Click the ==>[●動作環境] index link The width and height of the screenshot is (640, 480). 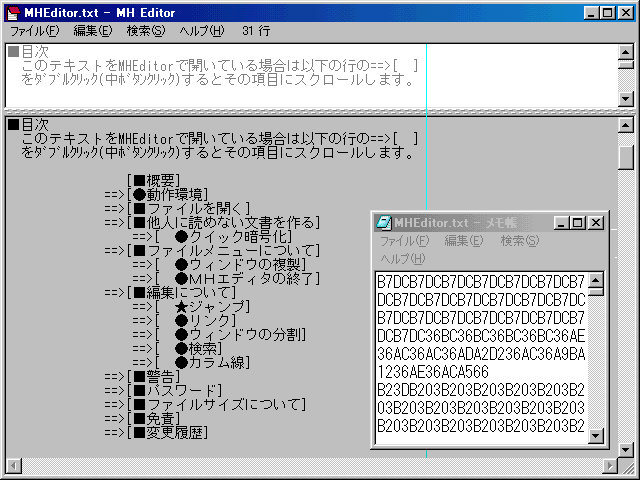pyautogui.click(x=156, y=194)
